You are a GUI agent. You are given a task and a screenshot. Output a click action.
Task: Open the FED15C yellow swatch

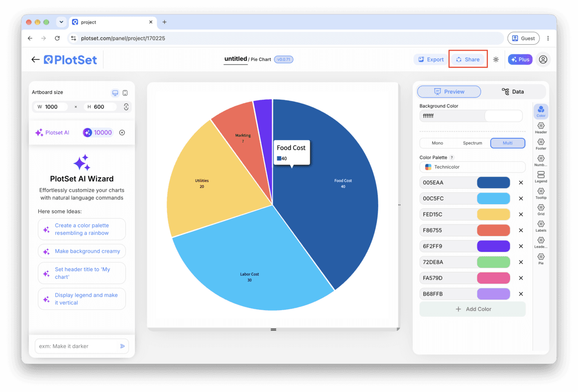click(x=494, y=214)
